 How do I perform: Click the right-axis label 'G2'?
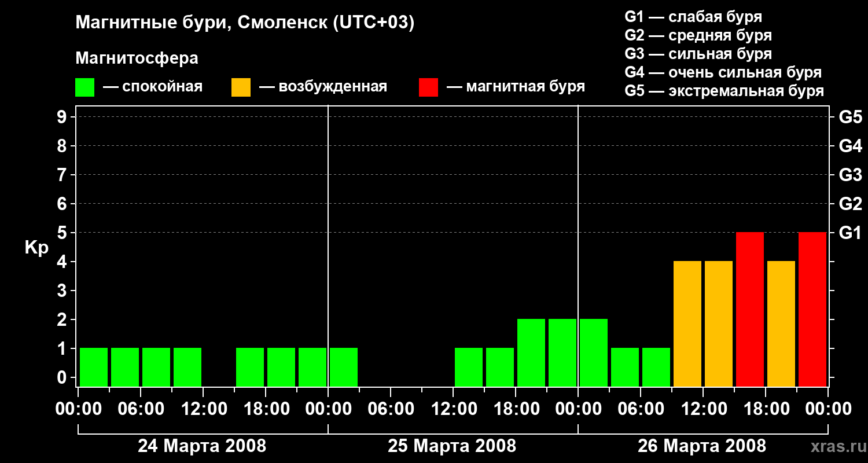pyautogui.click(x=850, y=204)
